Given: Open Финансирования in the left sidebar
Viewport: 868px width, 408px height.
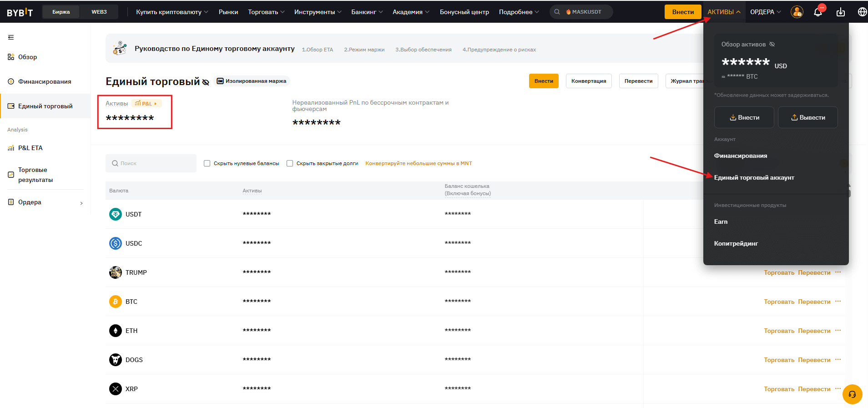Looking at the screenshot, I should (x=45, y=82).
